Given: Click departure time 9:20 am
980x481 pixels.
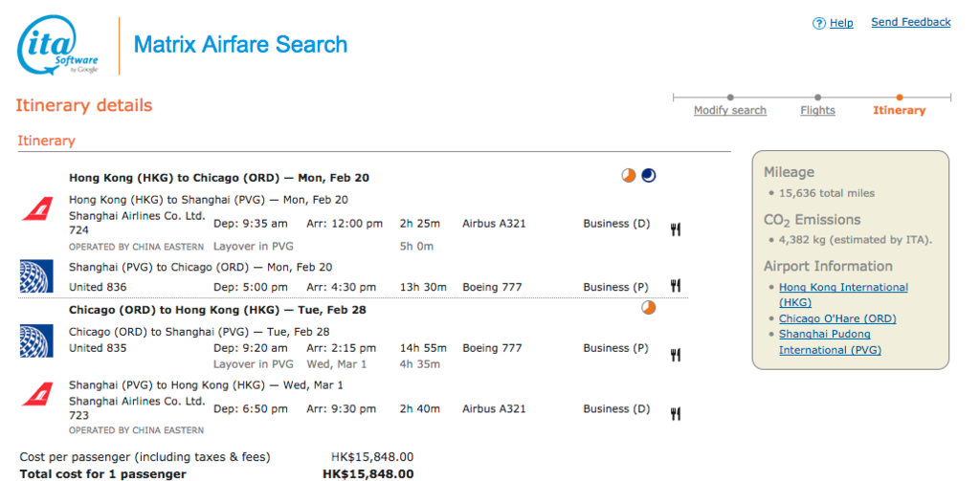Looking at the screenshot, I should pos(251,348).
